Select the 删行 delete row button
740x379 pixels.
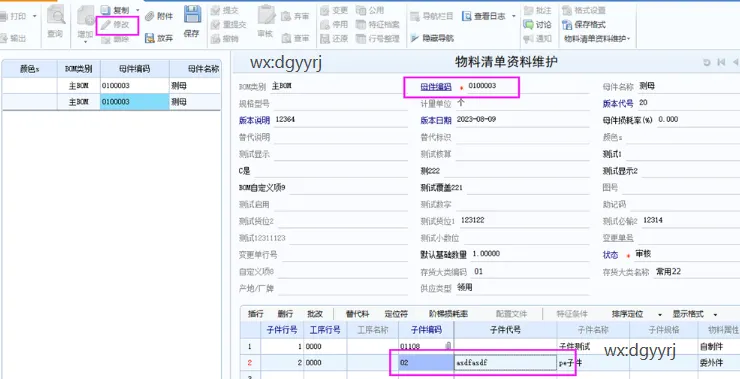[285, 314]
